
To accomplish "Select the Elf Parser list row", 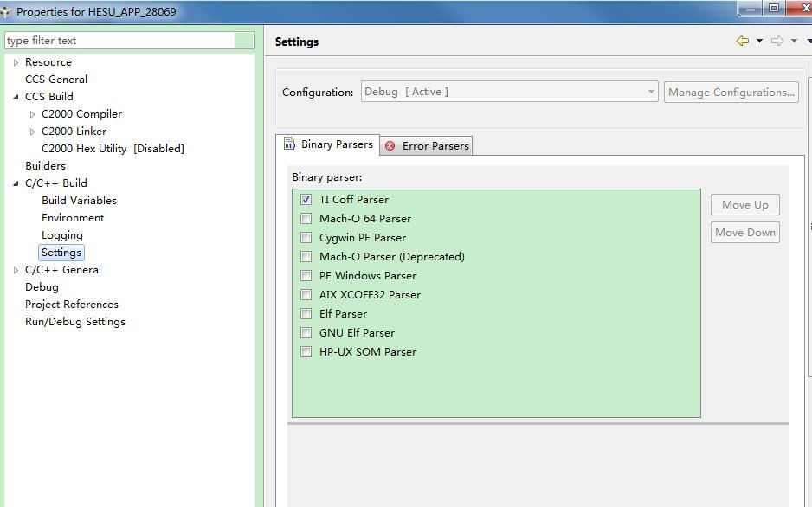I will [343, 314].
